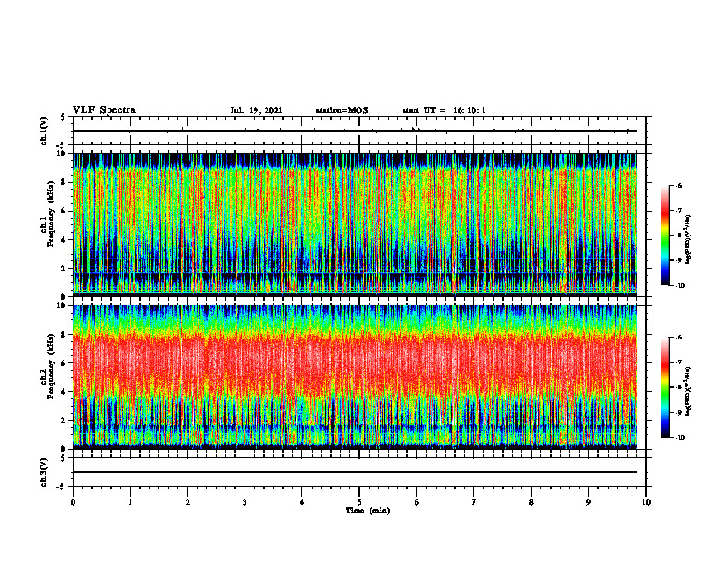The width and height of the screenshot is (728, 563).
Task: Click the ch.3 voltage waveform trace
Action: [355, 472]
